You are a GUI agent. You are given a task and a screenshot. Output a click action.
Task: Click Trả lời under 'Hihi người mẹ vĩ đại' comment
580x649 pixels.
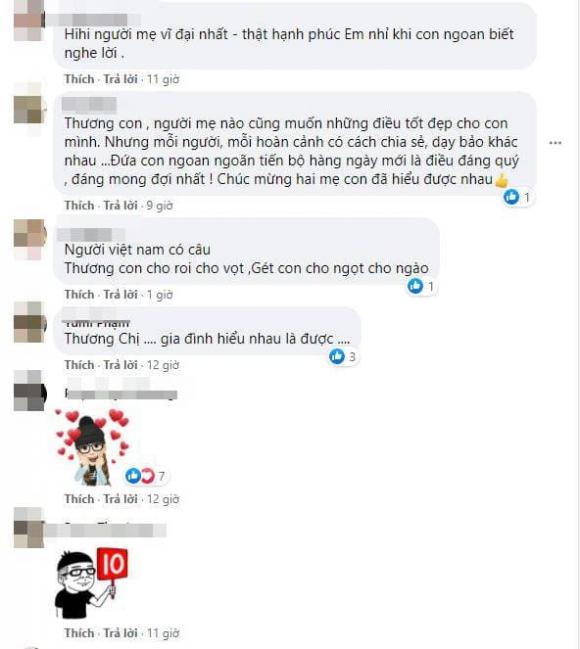coord(120,79)
